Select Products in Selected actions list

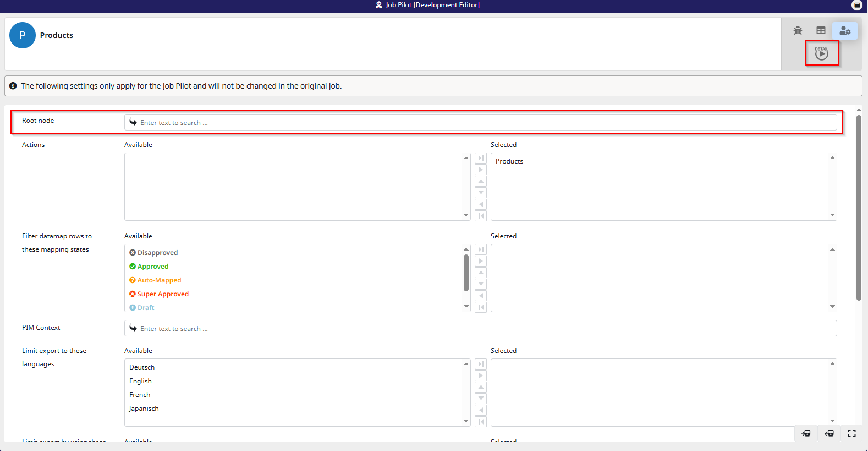tap(509, 161)
